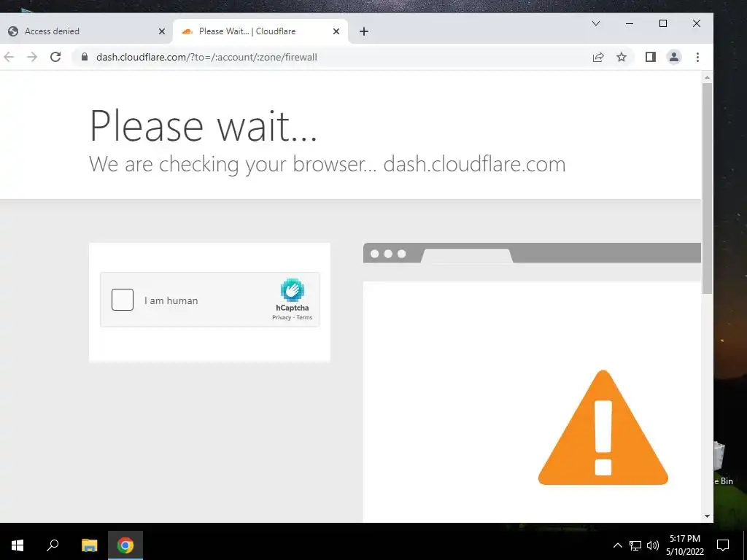Open Chrome's three-dot menu
The height and width of the screenshot is (560, 747).
tap(697, 57)
